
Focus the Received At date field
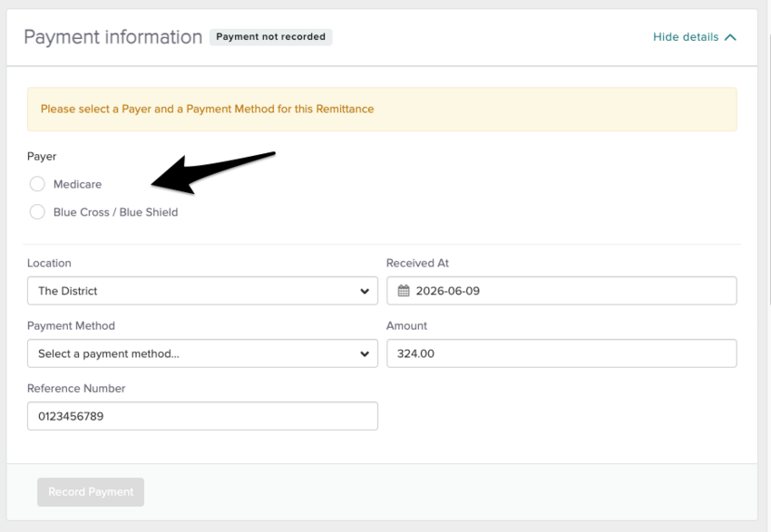tap(561, 291)
